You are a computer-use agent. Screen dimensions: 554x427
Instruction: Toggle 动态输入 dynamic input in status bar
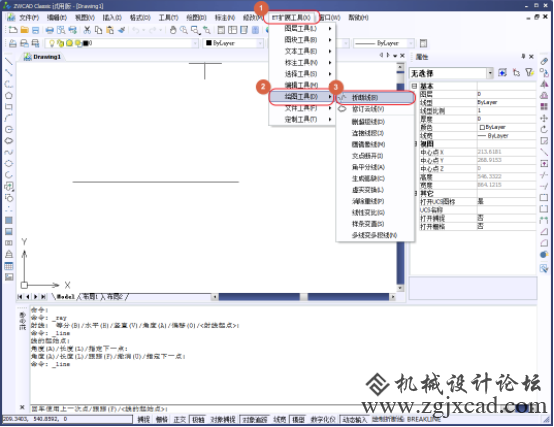coord(354,420)
